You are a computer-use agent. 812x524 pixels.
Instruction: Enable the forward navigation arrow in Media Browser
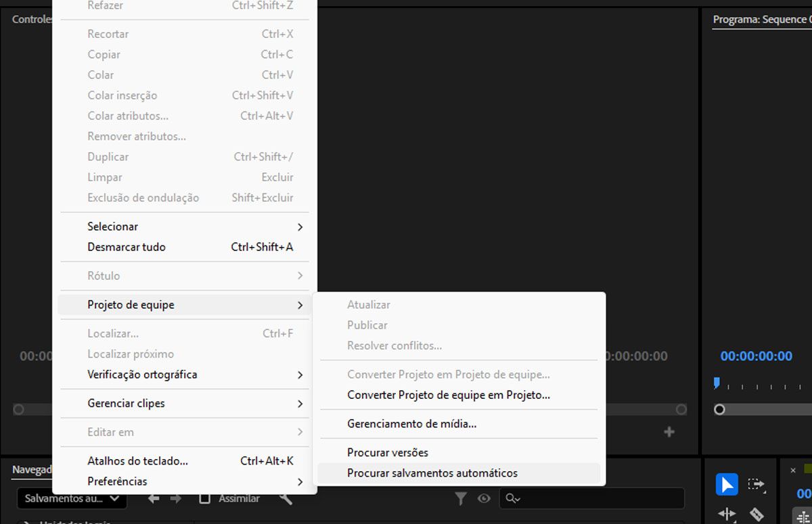pos(175,498)
